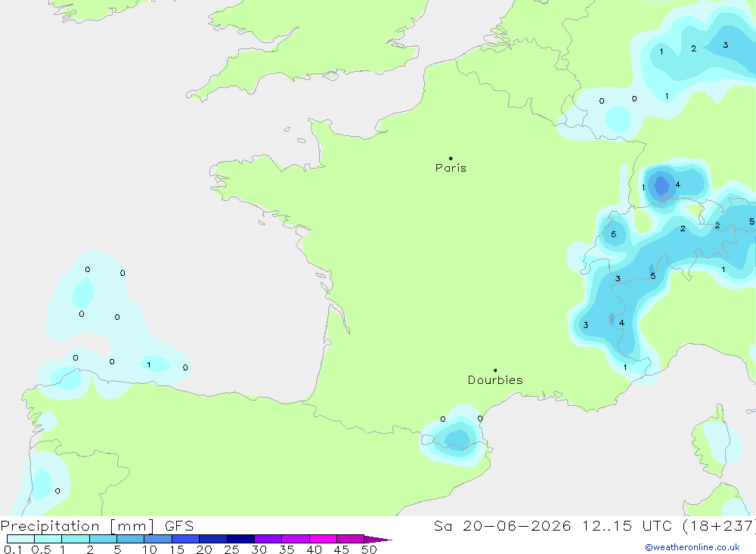Select the 20–25 mm legend swatch
The height and width of the screenshot is (554, 756).
(212, 539)
